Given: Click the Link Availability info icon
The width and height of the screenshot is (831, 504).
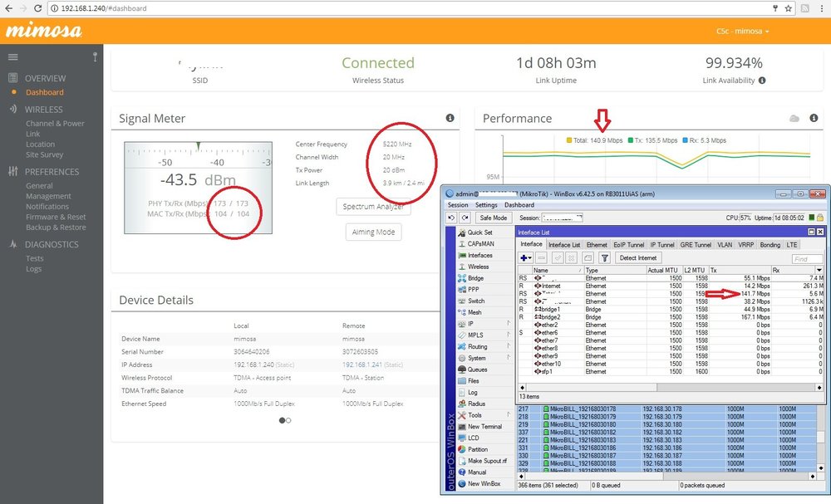Looking at the screenshot, I should (x=762, y=81).
